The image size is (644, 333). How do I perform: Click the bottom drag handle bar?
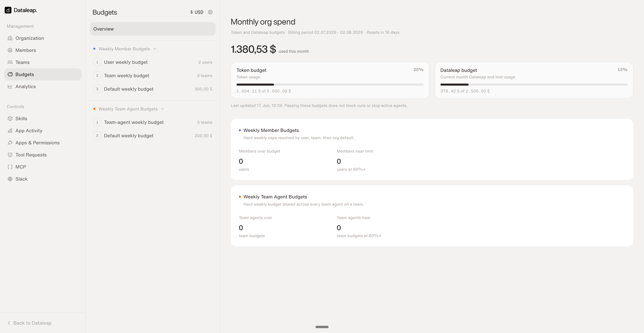click(322, 327)
